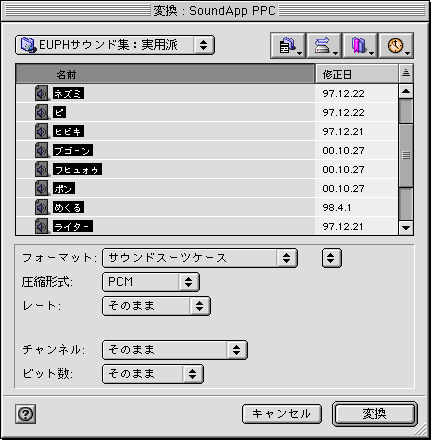This screenshot has height=440, width=431.
Task: Click the 98.4.1 date cell
Action: point(337,208)
